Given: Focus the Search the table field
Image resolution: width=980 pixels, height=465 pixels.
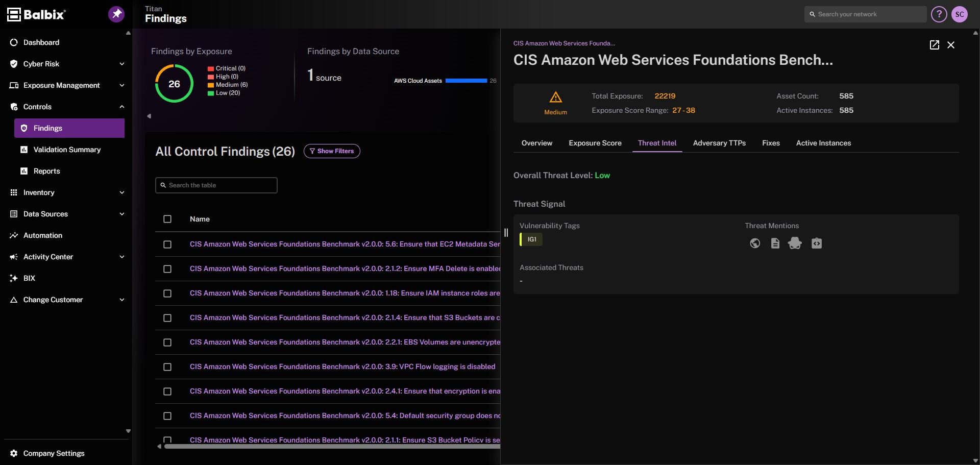Looking at the screenshot, I should tap(216, 185).
